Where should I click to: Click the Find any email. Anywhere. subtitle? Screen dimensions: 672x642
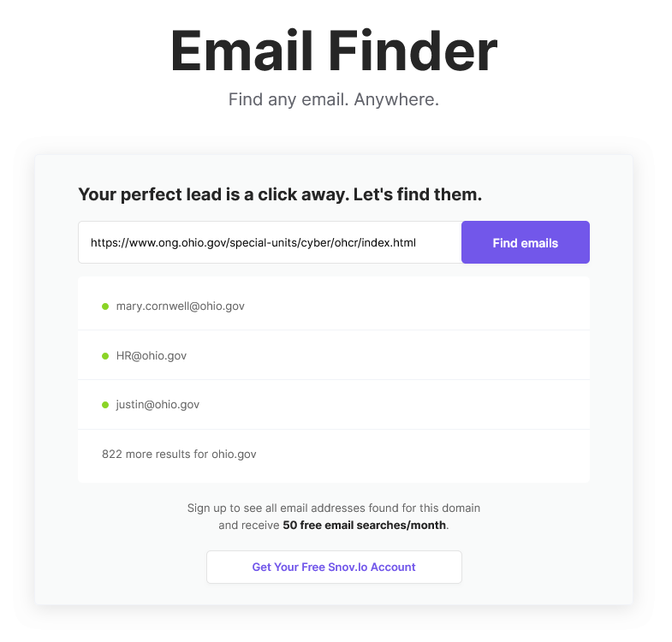(334, 99)
